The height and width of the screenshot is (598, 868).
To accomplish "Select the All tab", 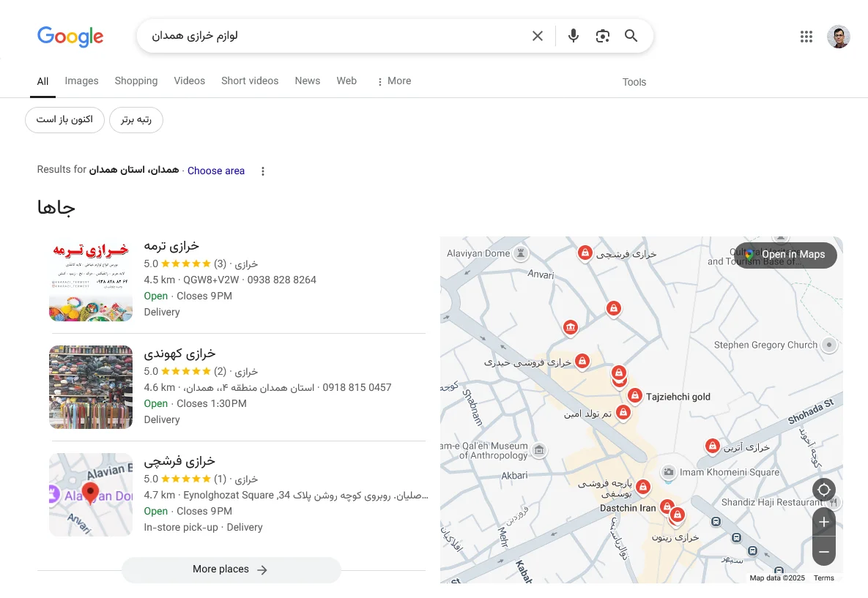I will (42, 82).
